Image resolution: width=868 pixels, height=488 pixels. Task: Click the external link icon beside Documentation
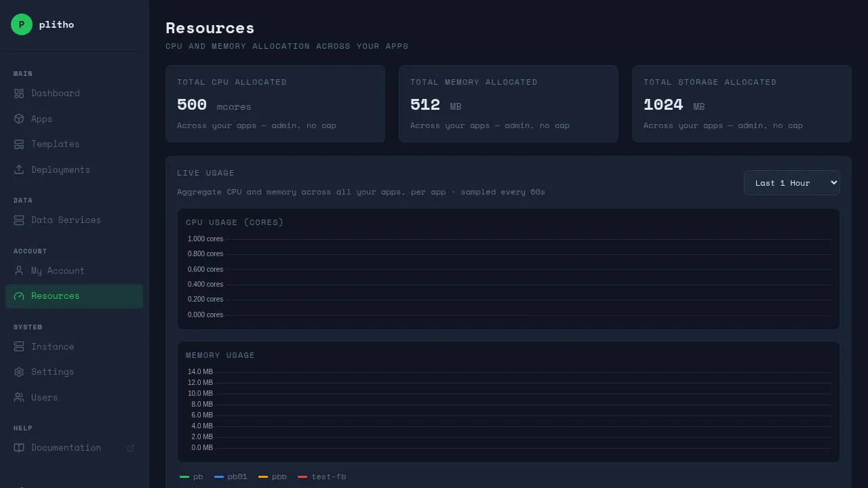point(131,448)
